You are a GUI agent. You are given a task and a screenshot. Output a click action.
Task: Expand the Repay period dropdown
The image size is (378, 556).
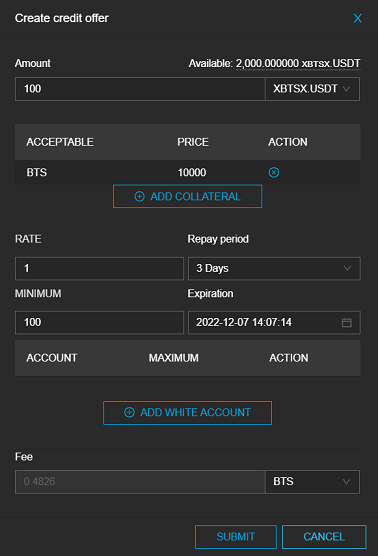point(274,268)
